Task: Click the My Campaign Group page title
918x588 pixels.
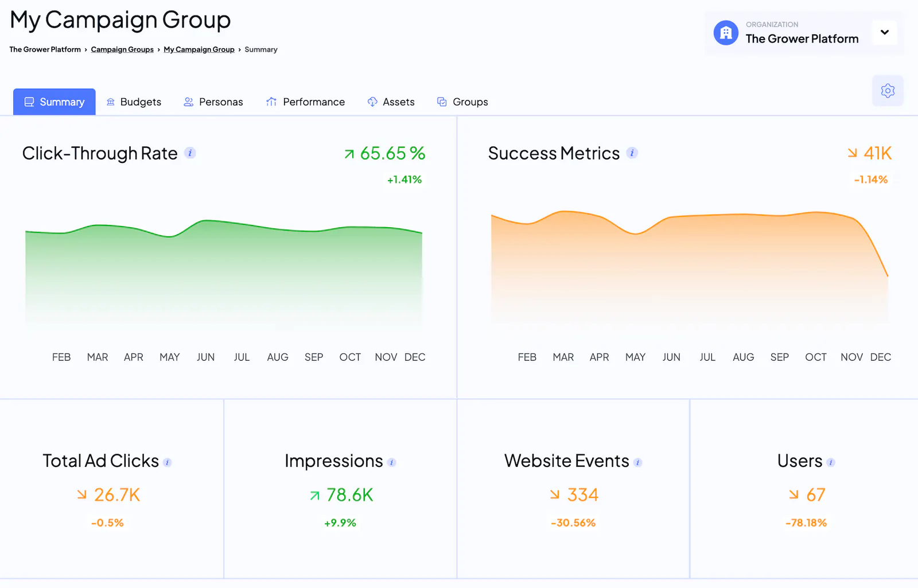Action: (120, 20)
